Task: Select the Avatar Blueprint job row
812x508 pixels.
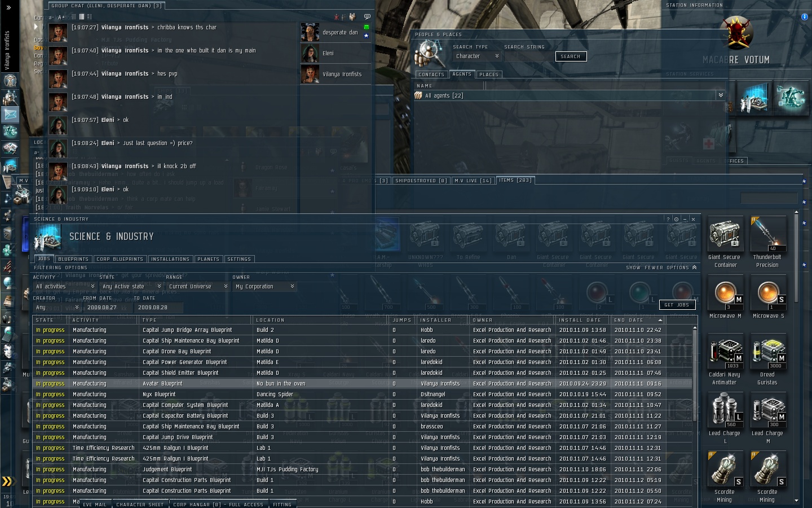Action: point(361,384)
